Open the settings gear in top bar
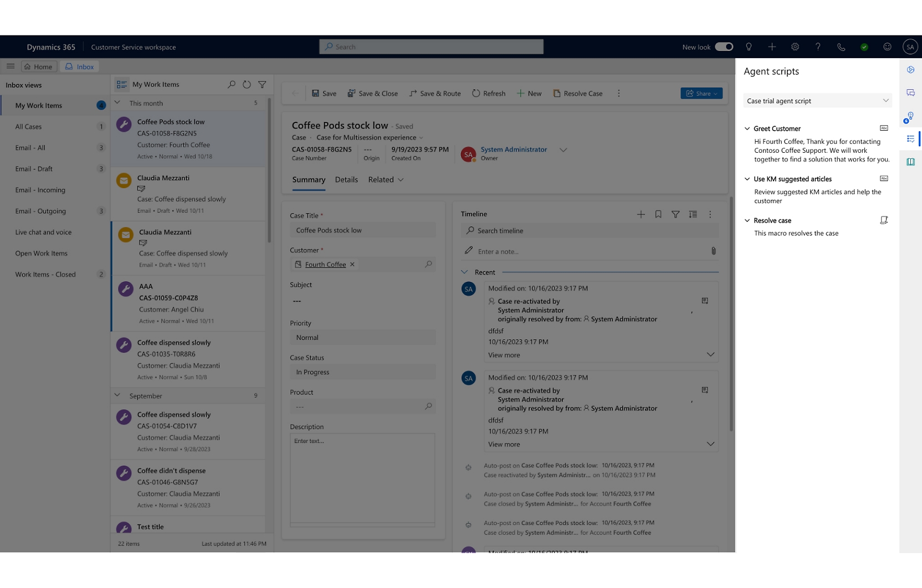This screenshot has width=922, height=588. point(795,47)
